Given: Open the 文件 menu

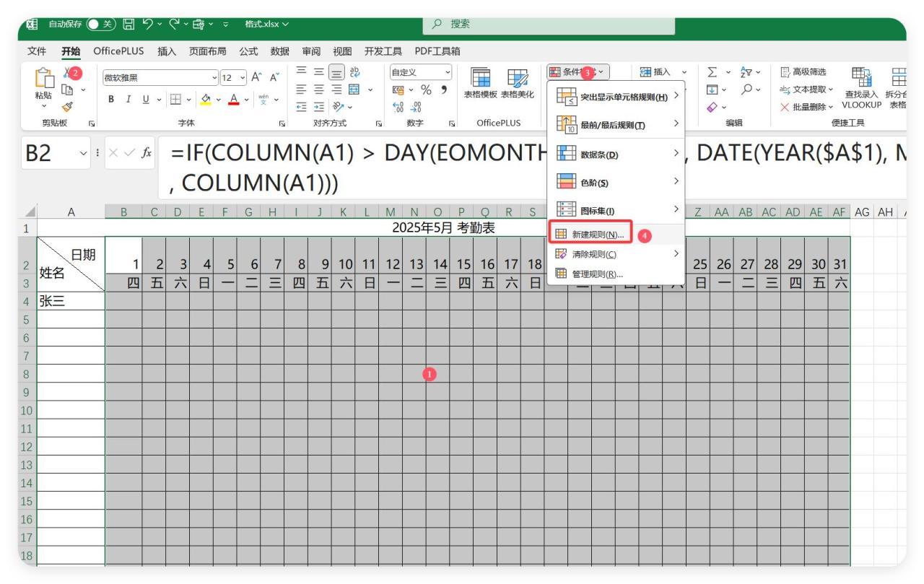Looking at the screenshot, I should coord(37,51).
